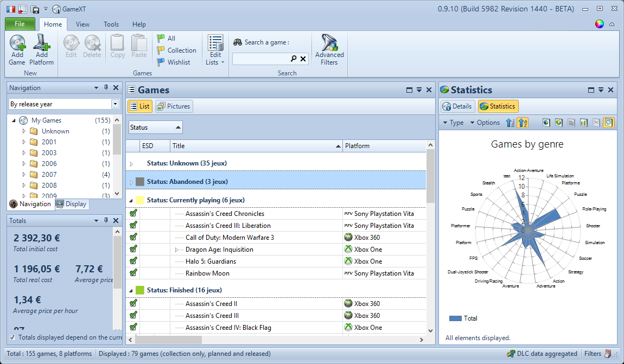The height and width of the screenshot is (364, 624).
Task: Open the View ribbon tab
Action: coord(82,24)
